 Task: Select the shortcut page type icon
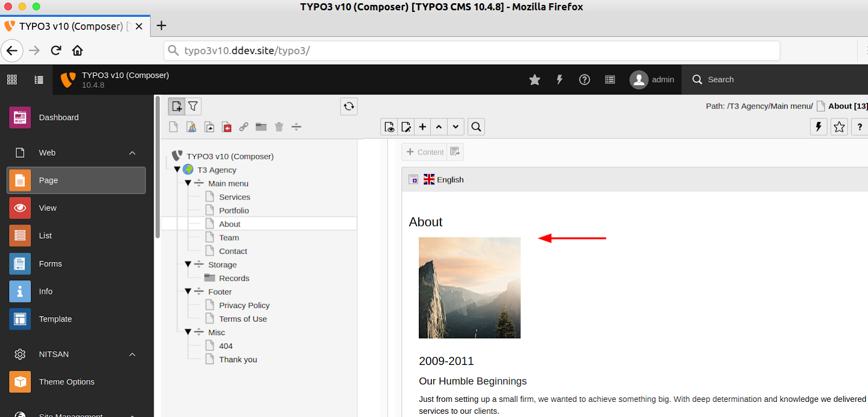[x=209, y=127]
